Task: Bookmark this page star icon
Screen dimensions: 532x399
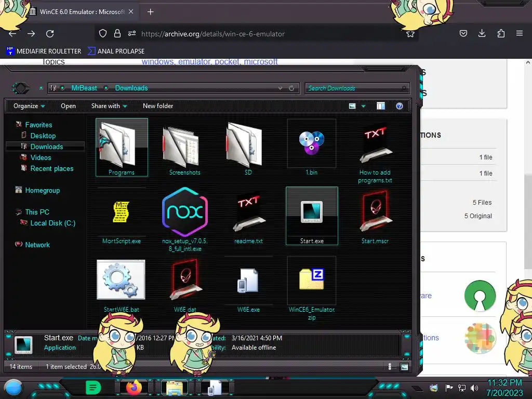Action: (x=410, y=34)
